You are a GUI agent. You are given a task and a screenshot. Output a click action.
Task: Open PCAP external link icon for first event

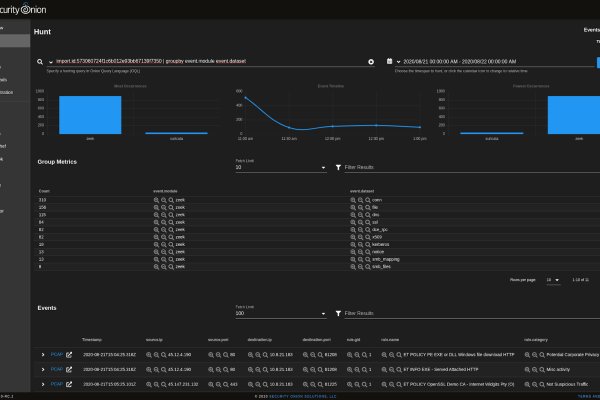(x=69, y=355)
